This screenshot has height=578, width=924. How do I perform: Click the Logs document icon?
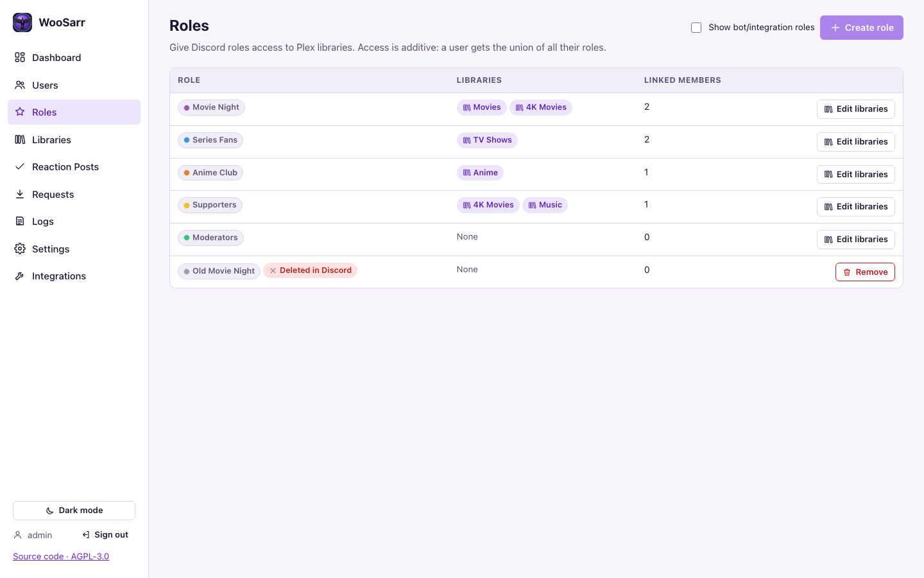coord(20,222)
